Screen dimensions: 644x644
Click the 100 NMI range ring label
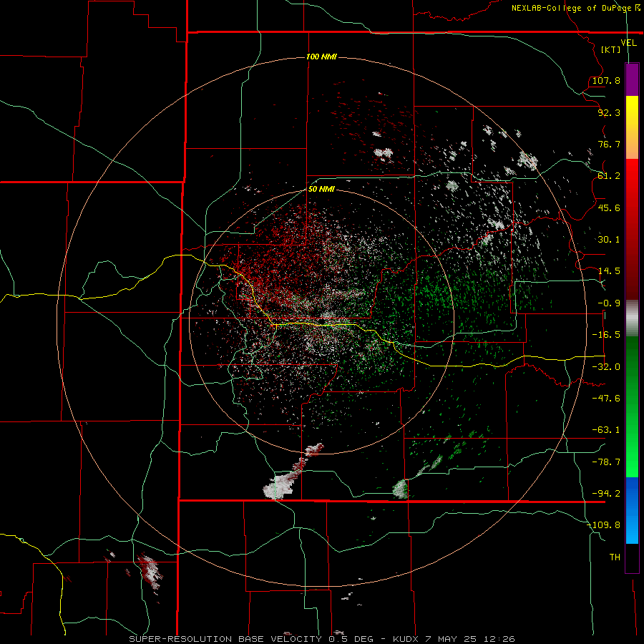click(x=321, y=57)
